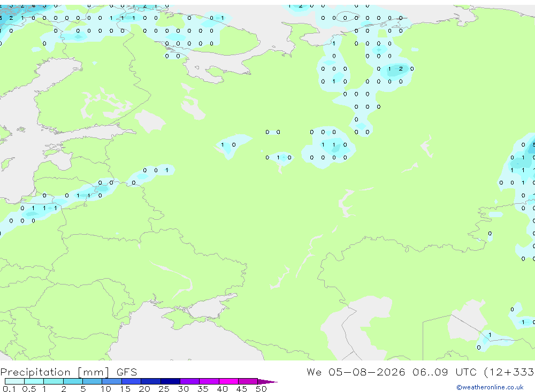This screenshot has width=535, height=392.
Task: Click the legend label '25'
Action: (x=164, y=389)
